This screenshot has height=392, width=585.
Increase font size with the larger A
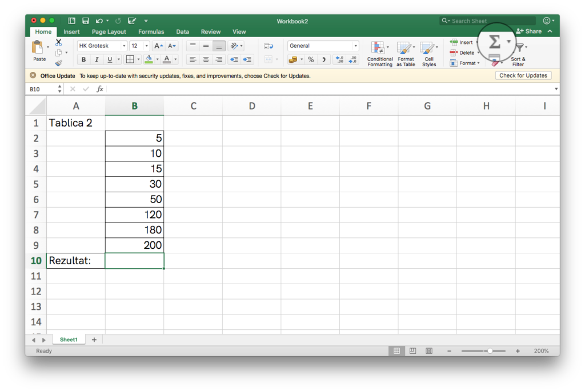click(159, 46)
